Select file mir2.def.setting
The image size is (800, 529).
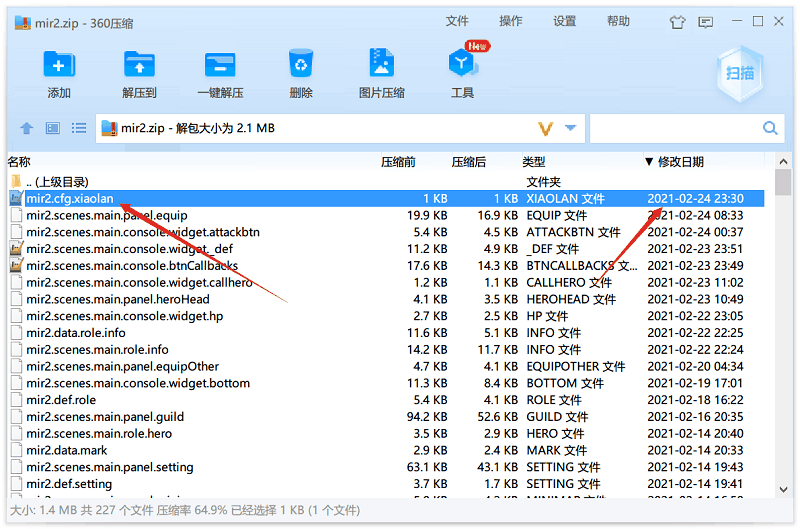pos(386,484)
